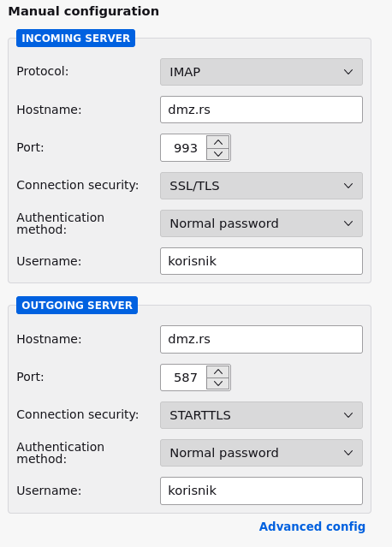
Task: Click the INCOMING SERVER section header
Action: 75,38
